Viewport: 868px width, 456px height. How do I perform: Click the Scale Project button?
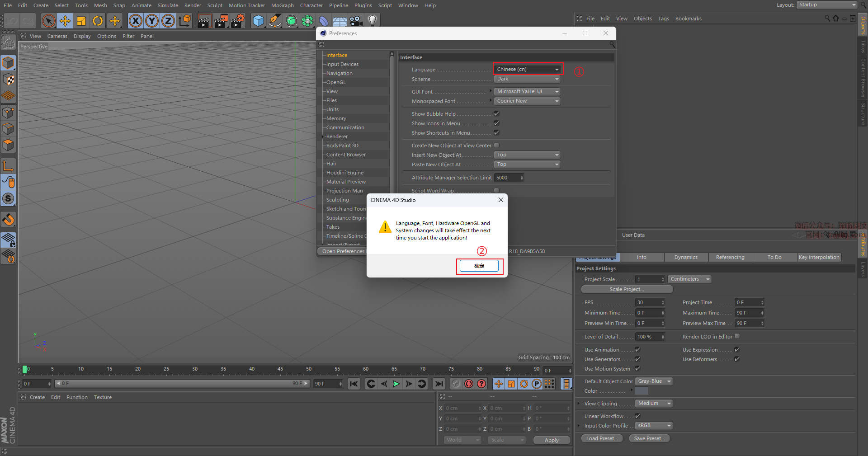click(627, 289)
